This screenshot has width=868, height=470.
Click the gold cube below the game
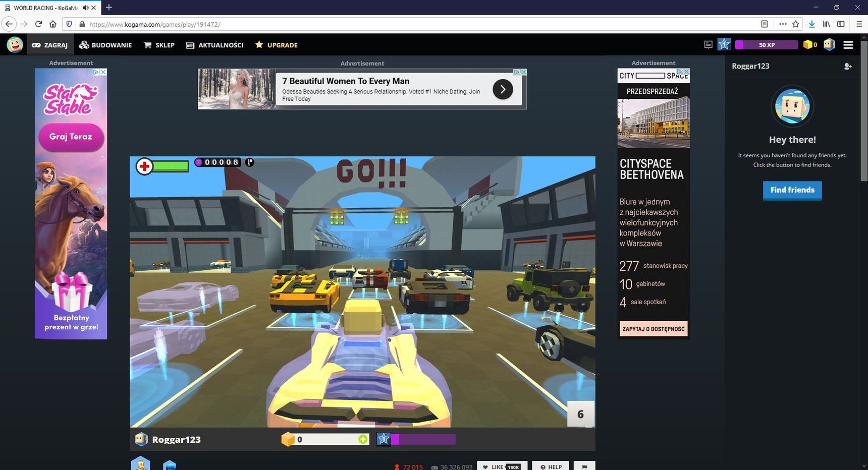288,439
